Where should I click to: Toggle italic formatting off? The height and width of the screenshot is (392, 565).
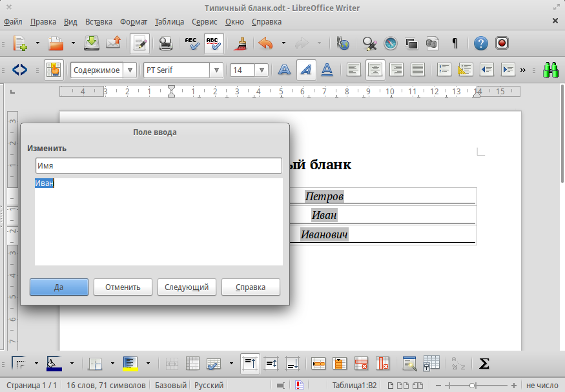[305, 69]
